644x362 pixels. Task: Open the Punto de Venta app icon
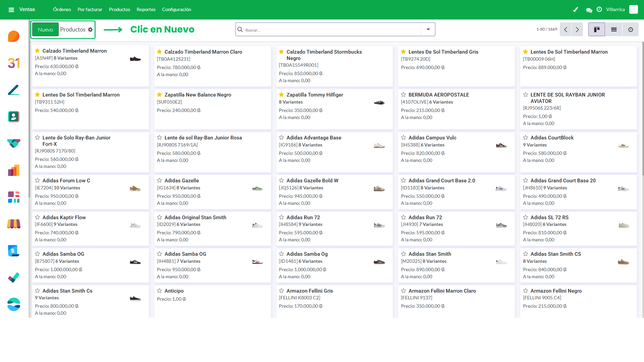[13, 224]
